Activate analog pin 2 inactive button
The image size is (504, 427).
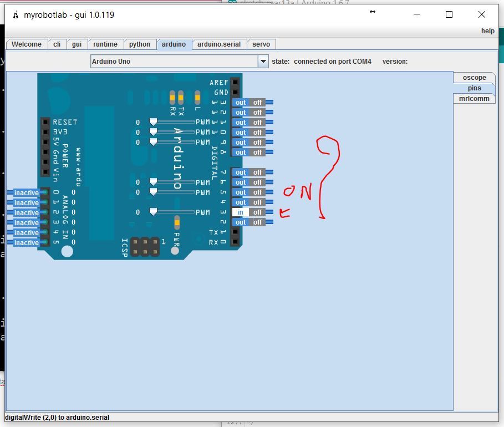[27, 212]
